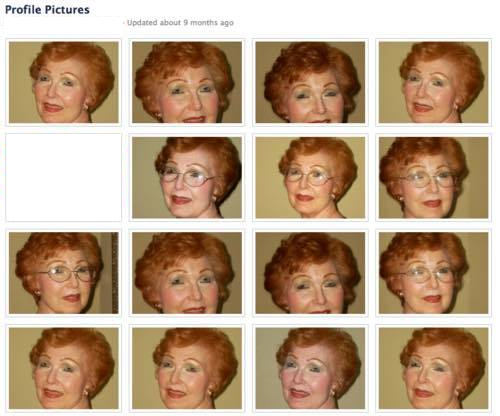Viewport: 500px width, 416px height.
Task: Open third-row, second-column profile photo
Action: [x=187, y=273]
